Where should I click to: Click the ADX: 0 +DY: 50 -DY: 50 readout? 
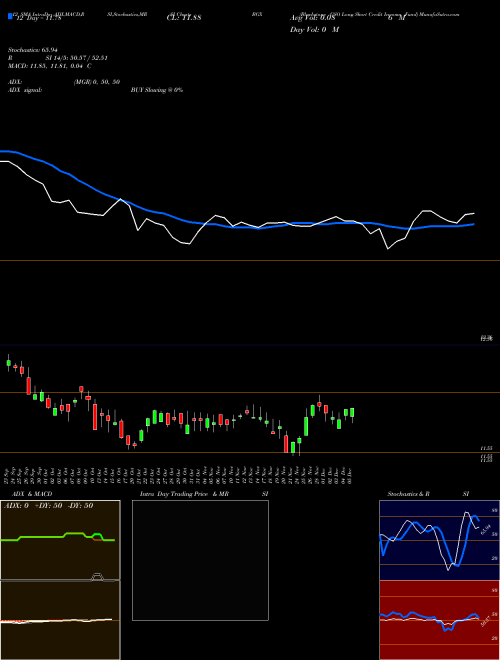(x=48, y=506)
